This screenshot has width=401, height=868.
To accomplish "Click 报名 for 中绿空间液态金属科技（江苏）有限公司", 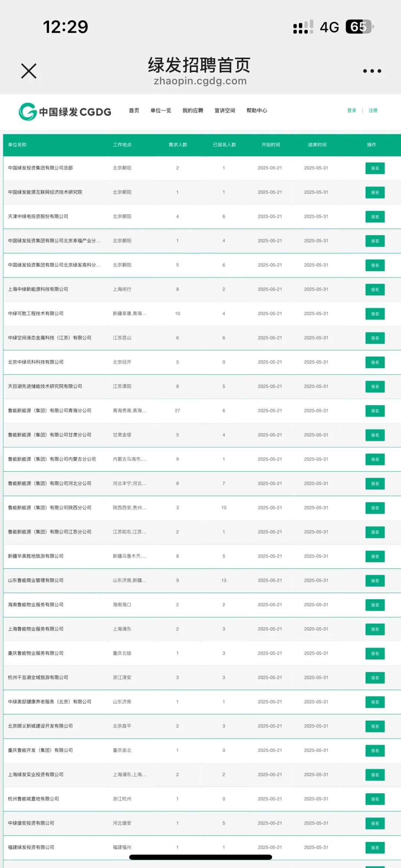I will (x=375, y=338).
